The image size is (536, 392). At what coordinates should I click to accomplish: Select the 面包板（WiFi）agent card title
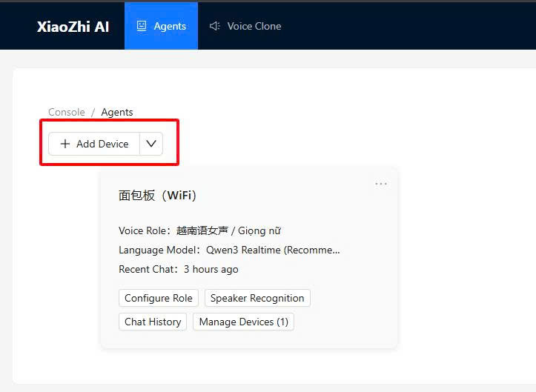click(x=158, y=196)
